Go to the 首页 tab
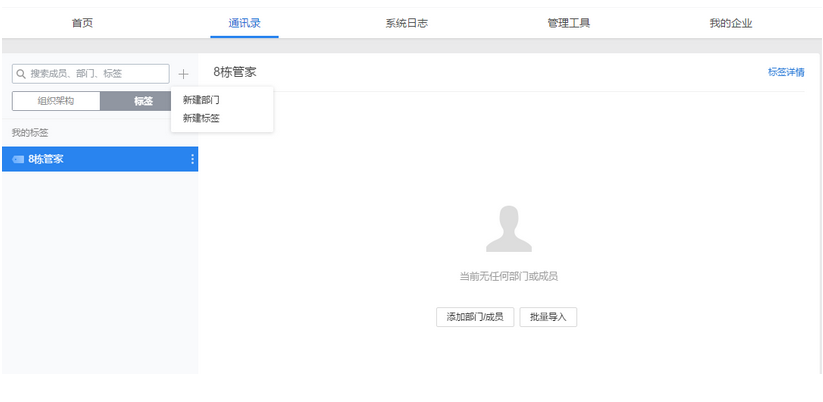Viewport: 823px width, 402px height. point(82,23)
